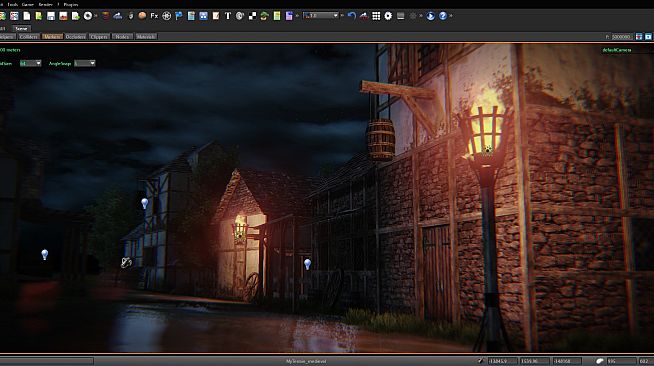
Task: Open the Game menu
Action: pos(28,4)
